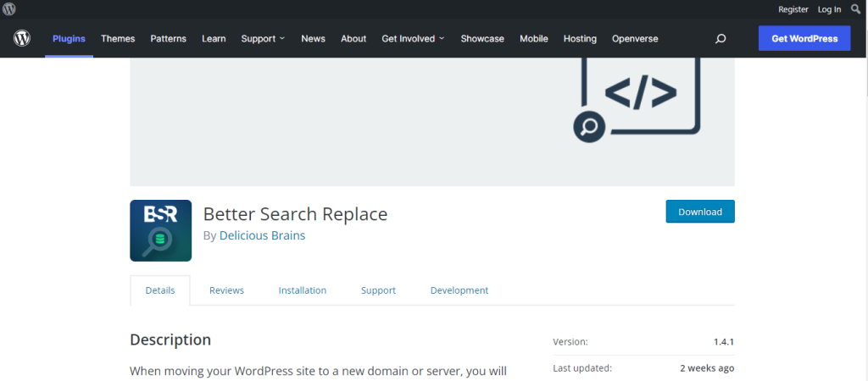Open the Showcase menu item
The height and width of the screenshot is (381, 868).
482,39
